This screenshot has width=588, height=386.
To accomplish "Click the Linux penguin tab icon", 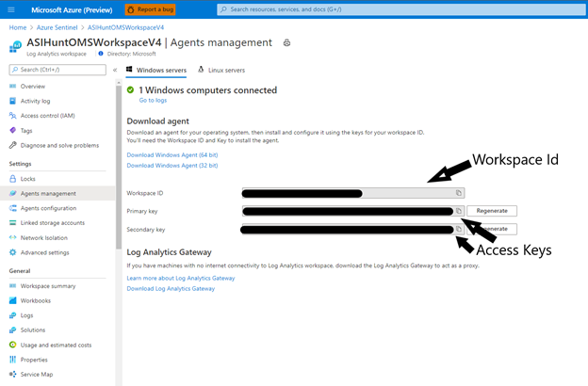I will (x=201, y=70).
